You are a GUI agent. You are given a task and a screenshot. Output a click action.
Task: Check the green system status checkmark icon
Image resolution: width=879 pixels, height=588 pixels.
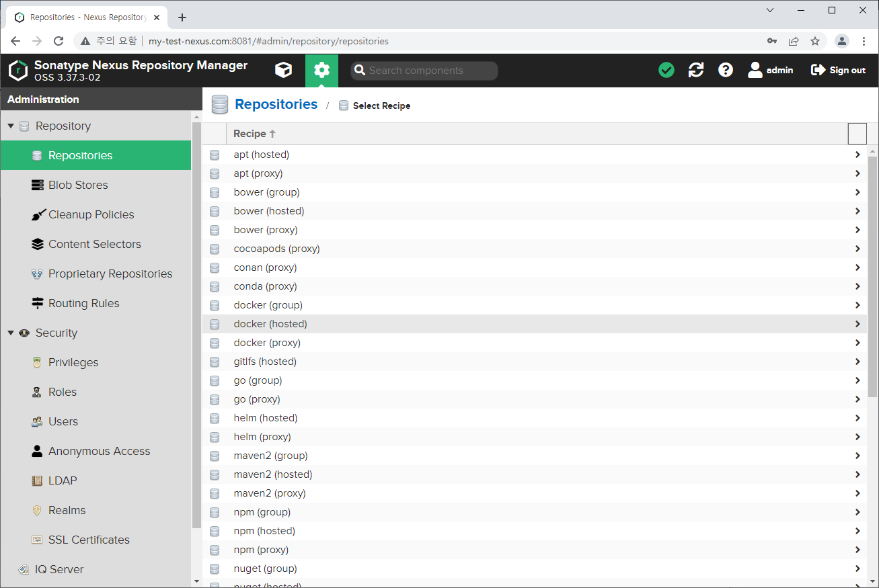tap(666, 70)
